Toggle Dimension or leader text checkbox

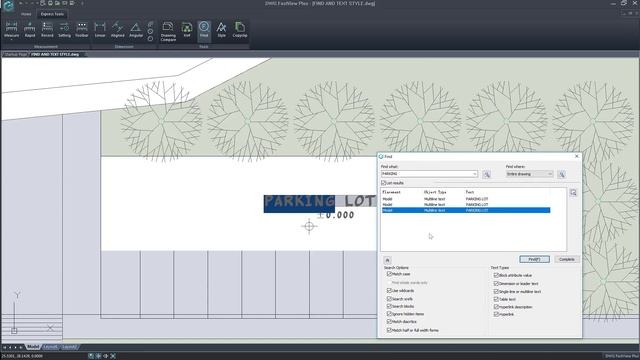496,283
